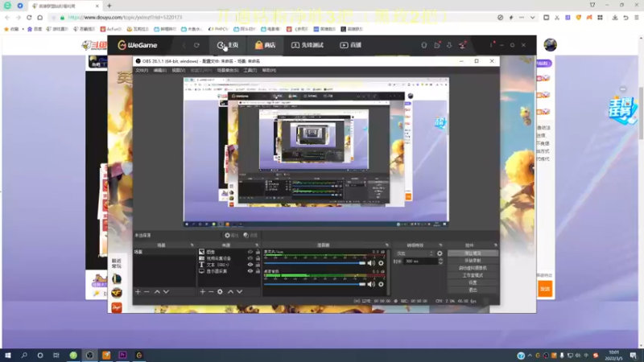This screenshot has height=362, width=644.
Task: Move the scene up in the Scenes panel
Action: 157,291
